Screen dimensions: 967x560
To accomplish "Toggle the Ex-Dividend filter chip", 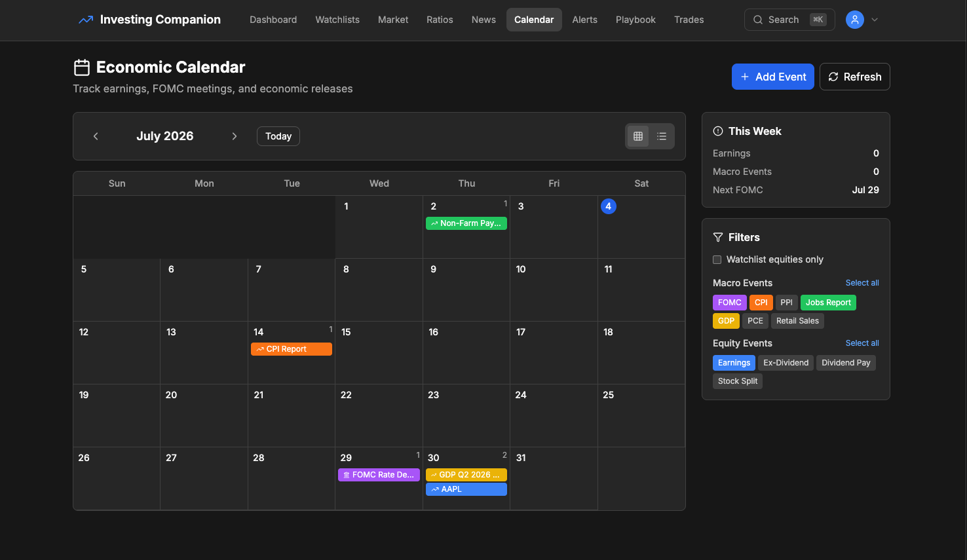I will [x=786, y=363].
